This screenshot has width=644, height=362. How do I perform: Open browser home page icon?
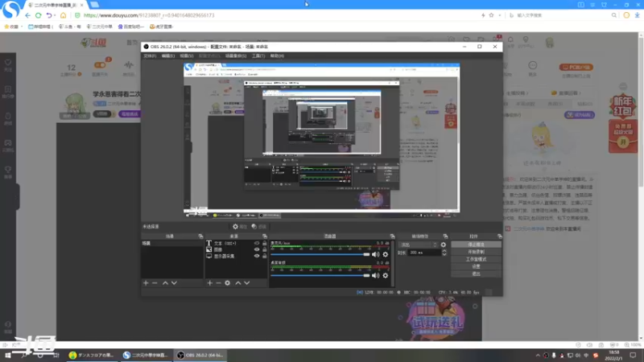pyautogui.click(x=63, y=15)
